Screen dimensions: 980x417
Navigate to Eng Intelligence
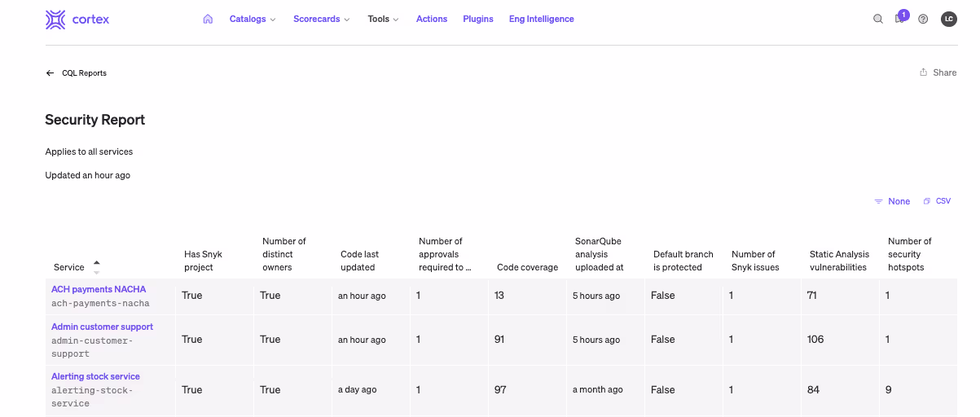(x=541, y=20)
